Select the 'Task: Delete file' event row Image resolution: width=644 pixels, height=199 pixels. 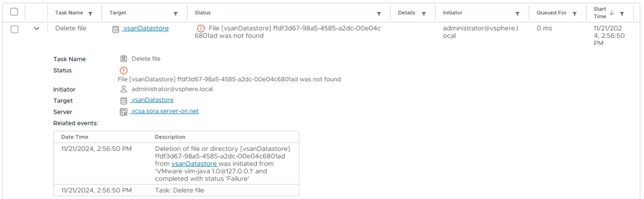[176, 190]
